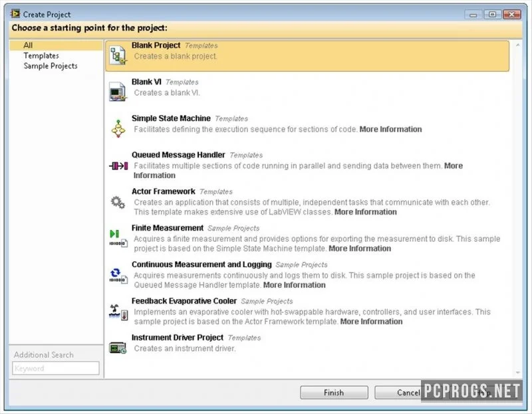532x414 pixels.
Task: Filter the list by Templates category
Action: tap(41, 56)
